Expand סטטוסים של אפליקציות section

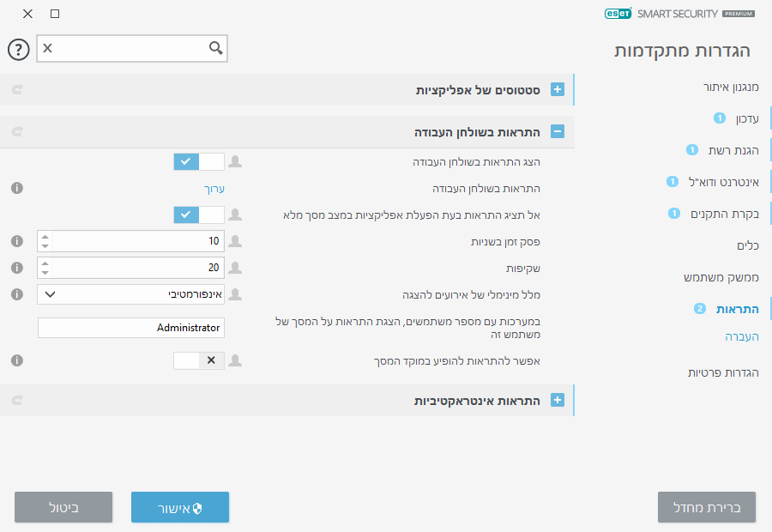coord(558,89)
